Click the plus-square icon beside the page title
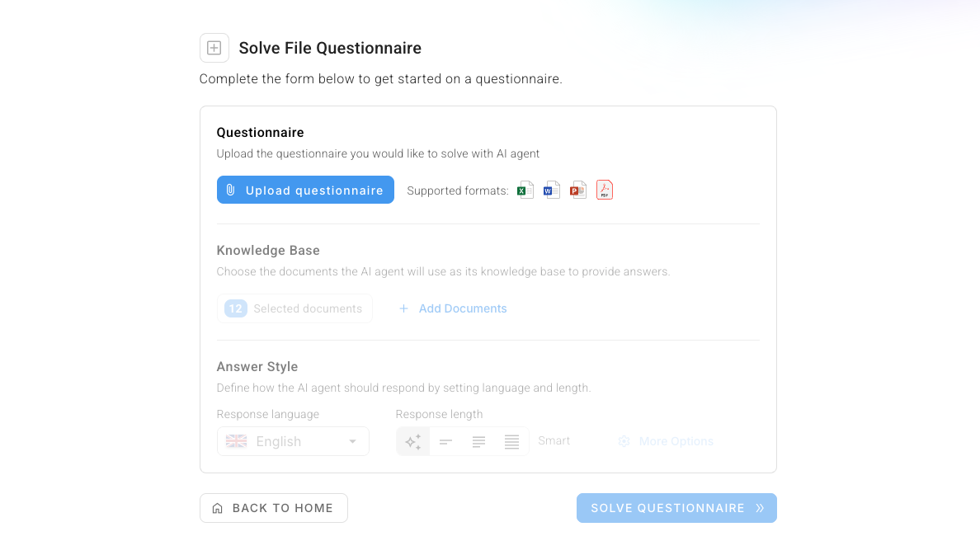Image resolution: width=980 pixels, height=555 pixels. tap(214, 48)
